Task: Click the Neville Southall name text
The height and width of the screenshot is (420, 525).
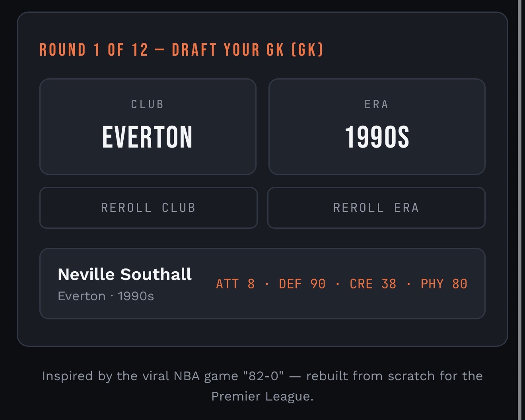Action: pos(124,274)
